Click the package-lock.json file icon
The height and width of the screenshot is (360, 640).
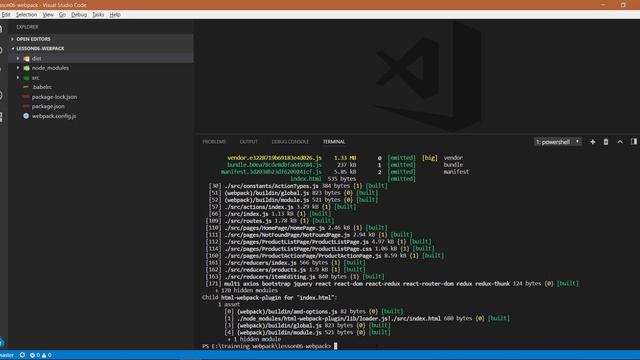tap(26, 97)
